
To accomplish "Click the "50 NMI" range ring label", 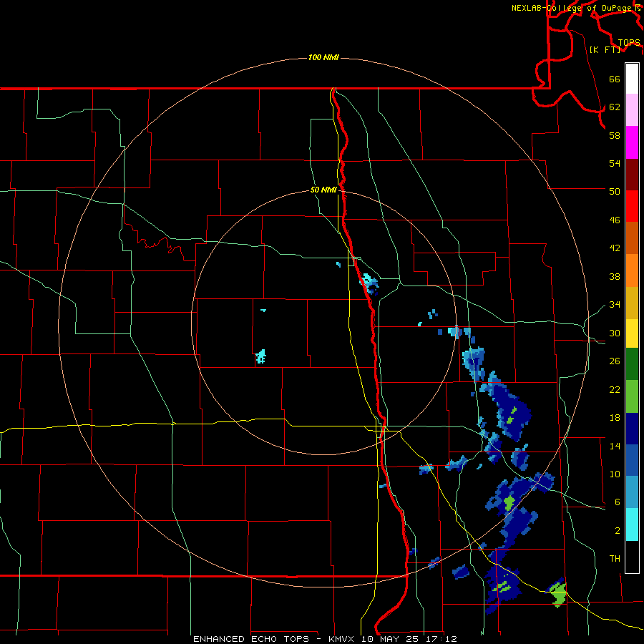I will point(323,190).
